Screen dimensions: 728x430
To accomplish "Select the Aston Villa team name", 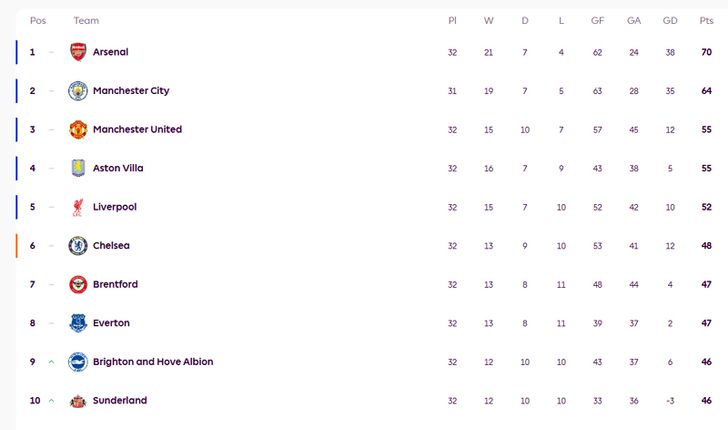I will [118, 168].
